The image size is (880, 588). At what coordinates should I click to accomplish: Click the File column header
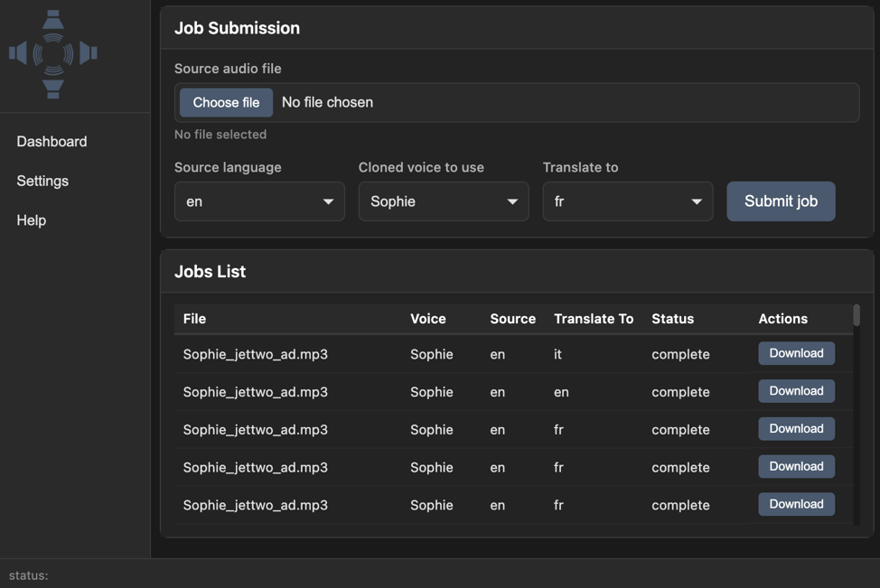pyautogui.click(x=195, y=318)
